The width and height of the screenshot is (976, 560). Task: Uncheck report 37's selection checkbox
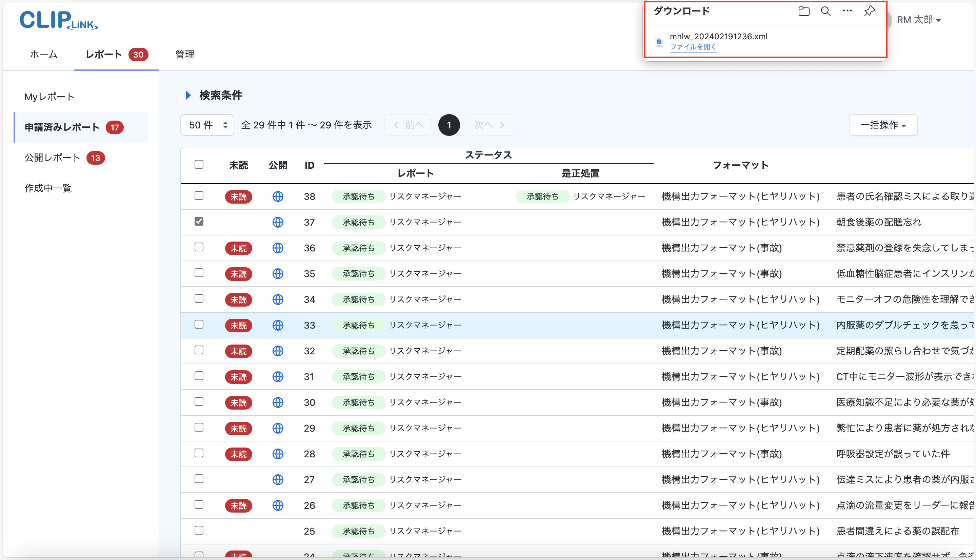click(x=199, y=221)
